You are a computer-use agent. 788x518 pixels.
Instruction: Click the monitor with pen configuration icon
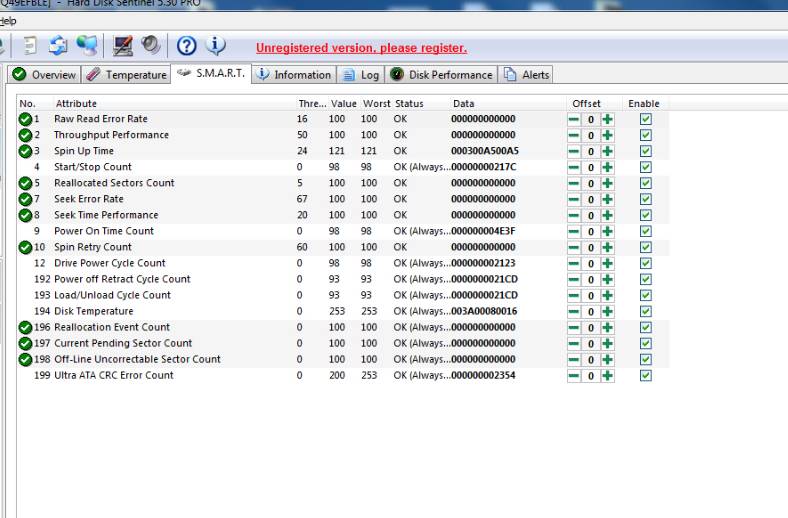point(123,46)
